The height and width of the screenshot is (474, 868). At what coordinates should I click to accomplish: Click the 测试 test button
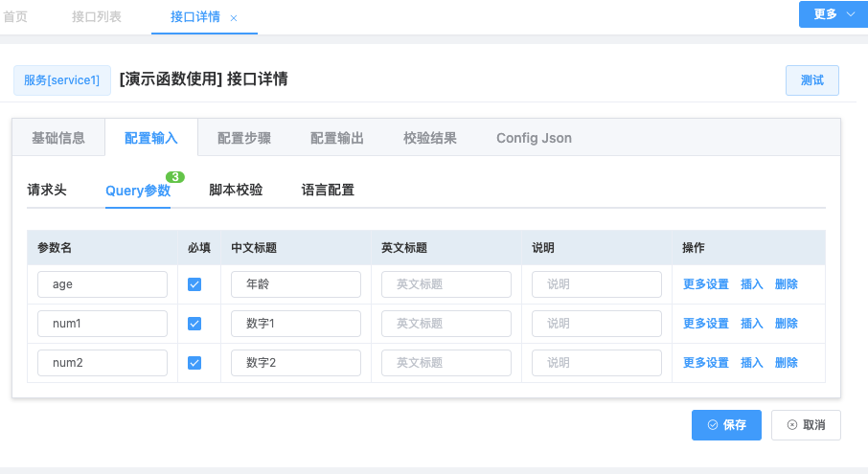811,80
